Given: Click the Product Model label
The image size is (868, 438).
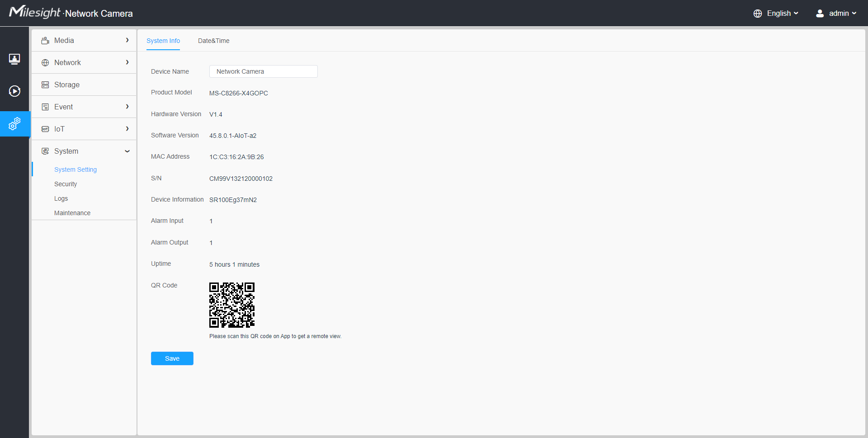Looking at the screenshot, I should [x=171, y=92].
